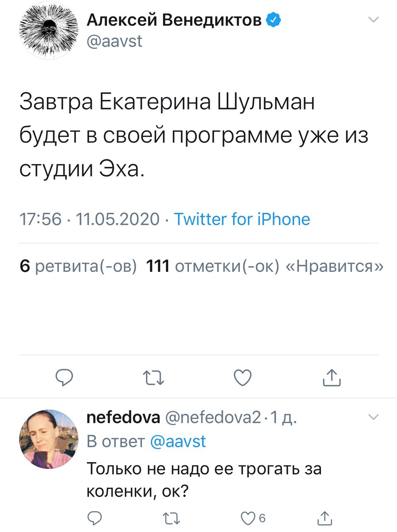Open Алексей Венедиктов display name
This screenshot has height=532, width=397.
click(174, 20)
